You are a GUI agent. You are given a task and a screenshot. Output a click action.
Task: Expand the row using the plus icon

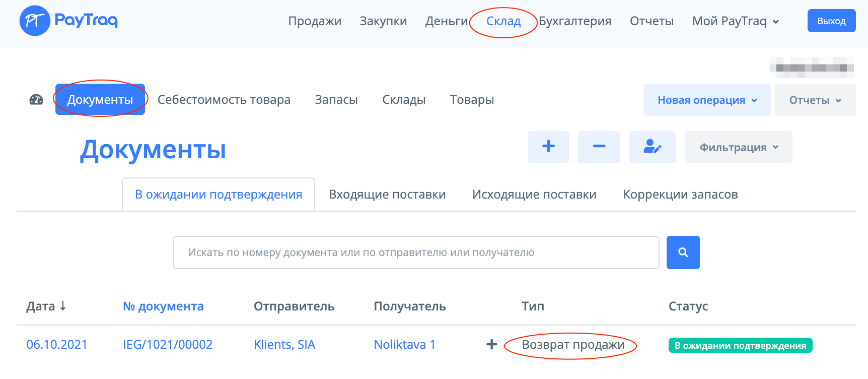[x=491, y=345]
